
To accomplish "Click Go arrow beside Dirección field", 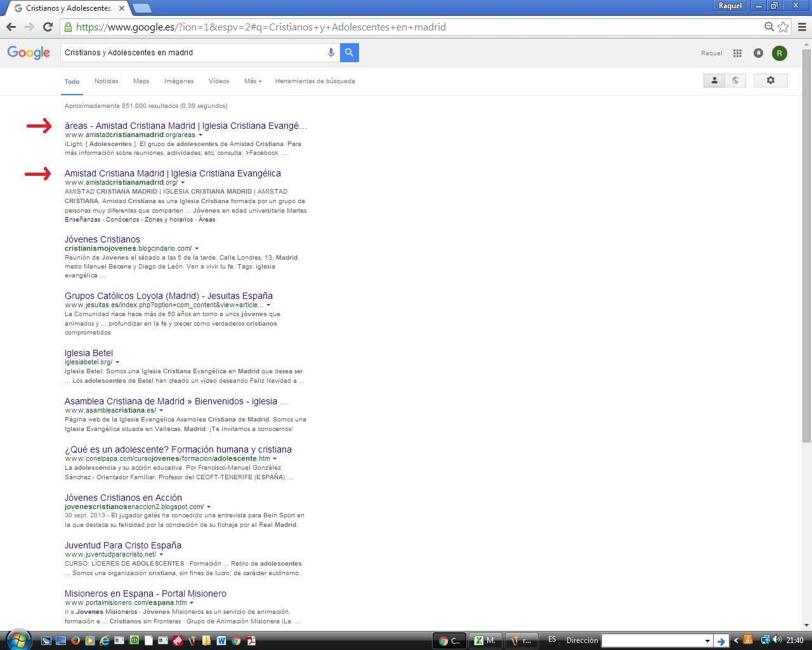I will tap(721, 640).
